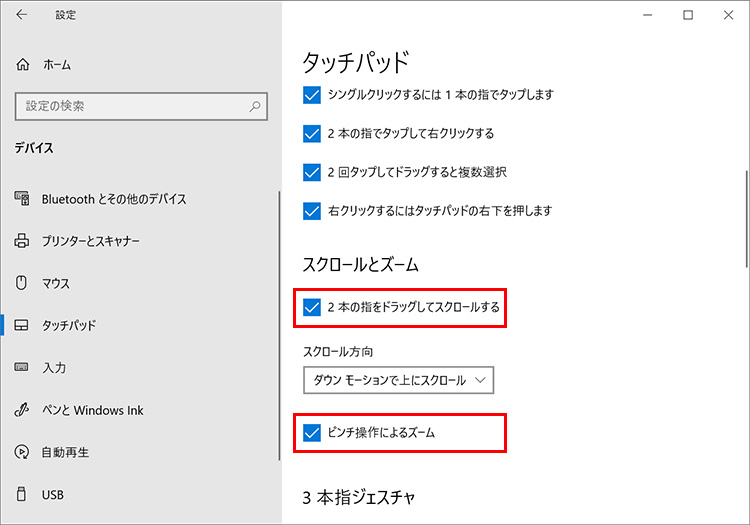Click the AutoPlay icon in sidebar
The image size is (750, 525).
tap(23, 452)
